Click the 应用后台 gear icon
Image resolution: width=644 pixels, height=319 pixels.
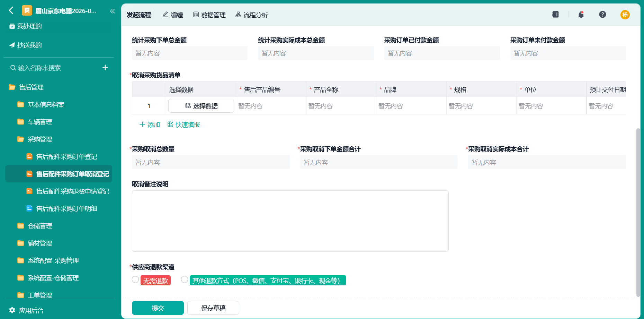pyautogui.click(x=12, y=310)
